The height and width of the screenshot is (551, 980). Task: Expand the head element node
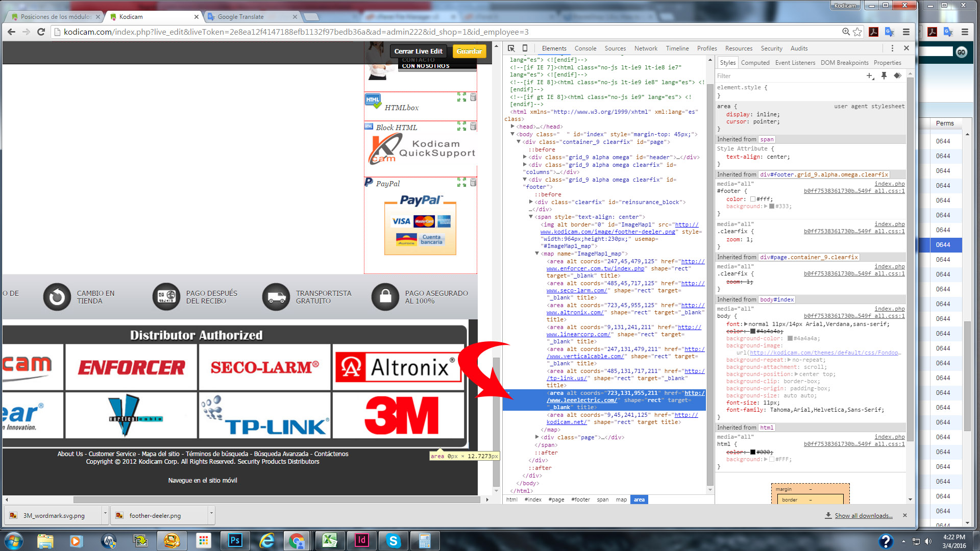(512, 127)
